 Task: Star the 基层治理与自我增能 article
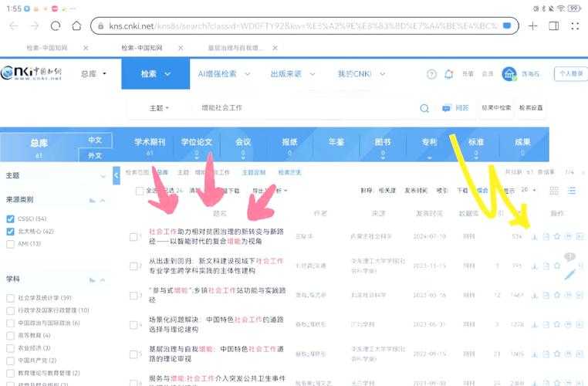point(557,354)
